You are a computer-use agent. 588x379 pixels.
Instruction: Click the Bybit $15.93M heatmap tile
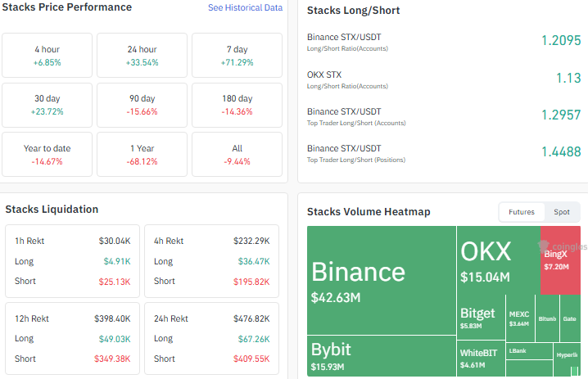(382, 356)
